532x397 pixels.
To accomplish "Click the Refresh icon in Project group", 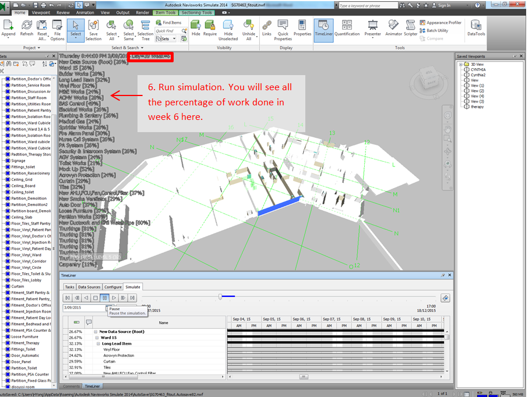I will [x=26, y=28].
